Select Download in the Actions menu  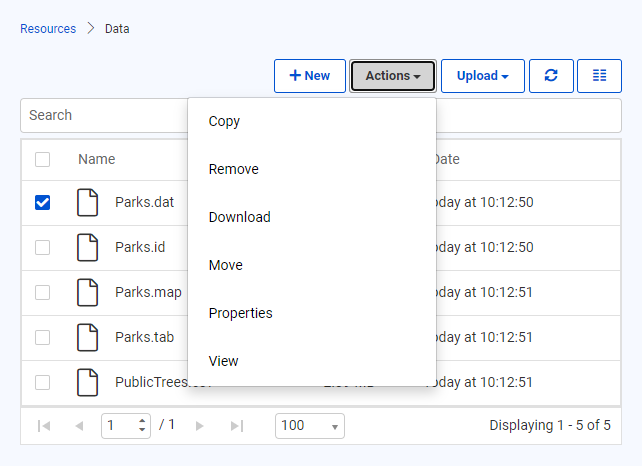tap(239, 217)
